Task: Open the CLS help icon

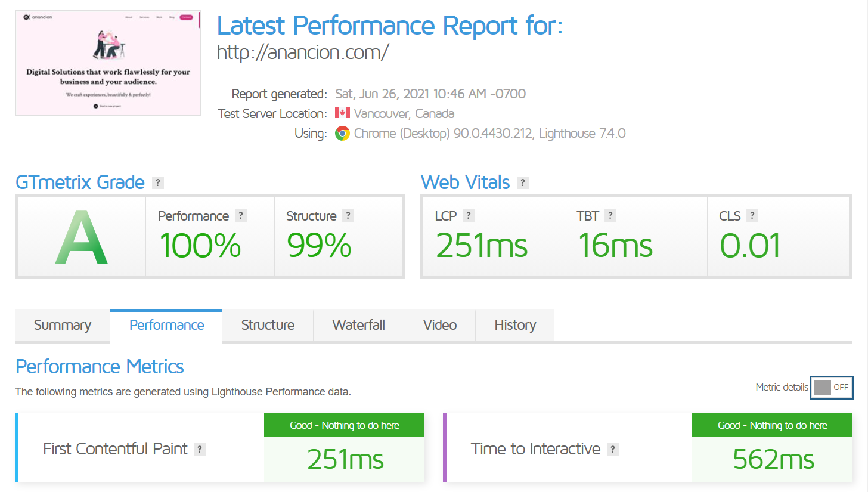Action: coord(752,215)
